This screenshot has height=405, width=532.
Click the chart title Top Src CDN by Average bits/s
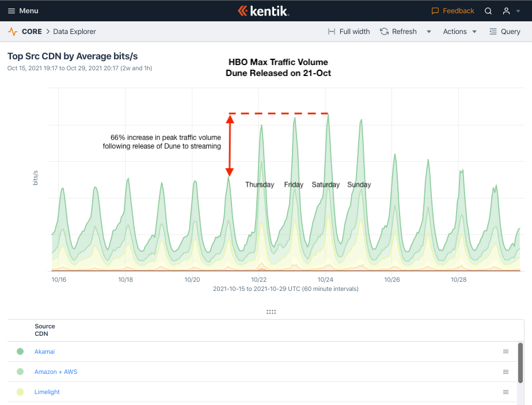click(73, 56)
